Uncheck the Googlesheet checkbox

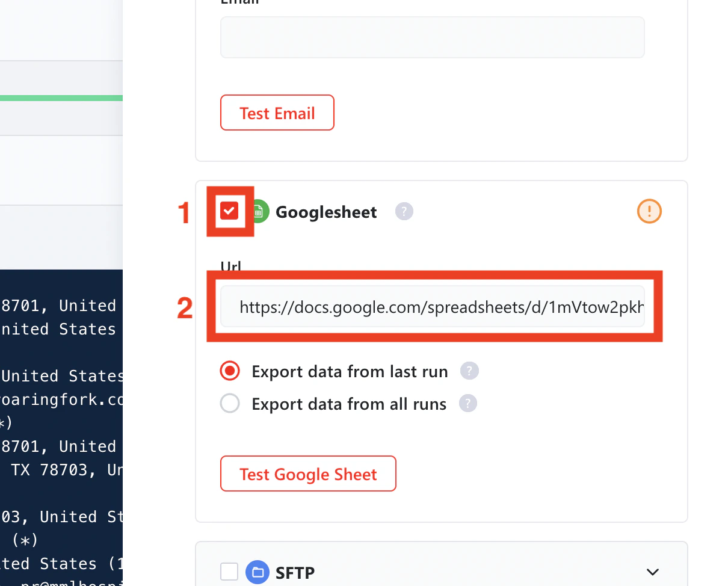pos(229,211)
